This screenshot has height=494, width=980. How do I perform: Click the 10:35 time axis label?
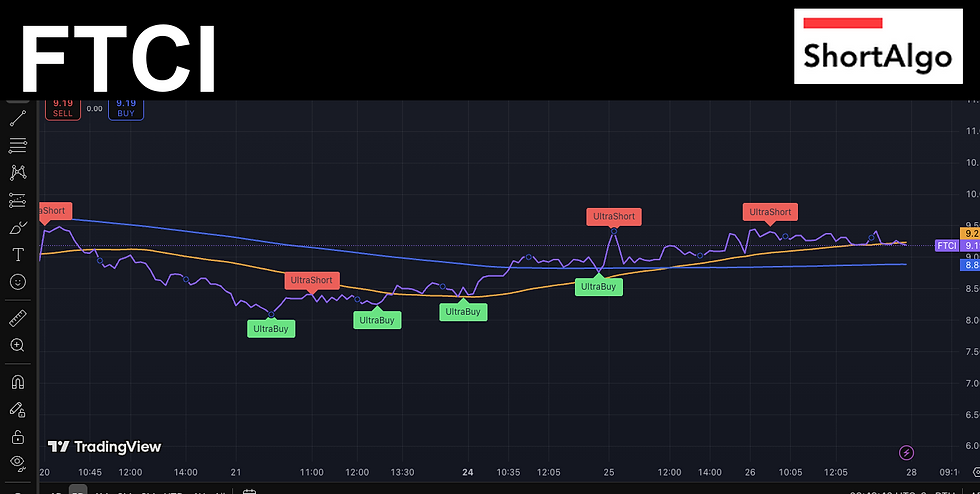(x=508, y=472)
